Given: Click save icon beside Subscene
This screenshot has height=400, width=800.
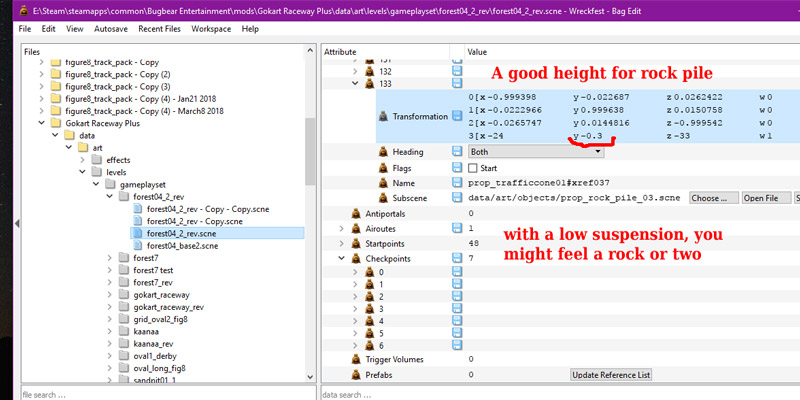Looking at the screenshot, I should 457,198.
